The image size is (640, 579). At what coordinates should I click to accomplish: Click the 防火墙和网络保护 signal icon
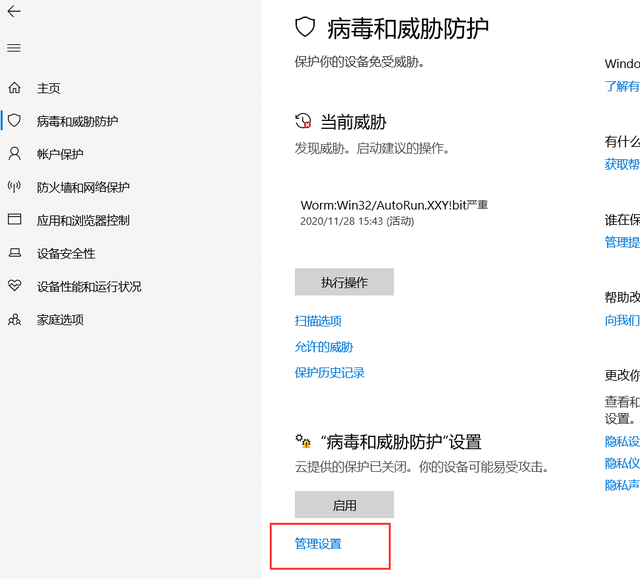tap(14, 187)
